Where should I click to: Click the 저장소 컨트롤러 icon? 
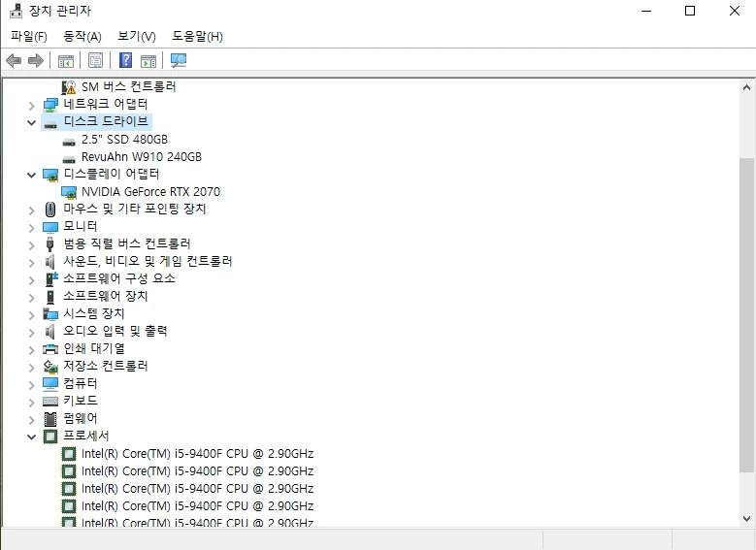point(50,367)
